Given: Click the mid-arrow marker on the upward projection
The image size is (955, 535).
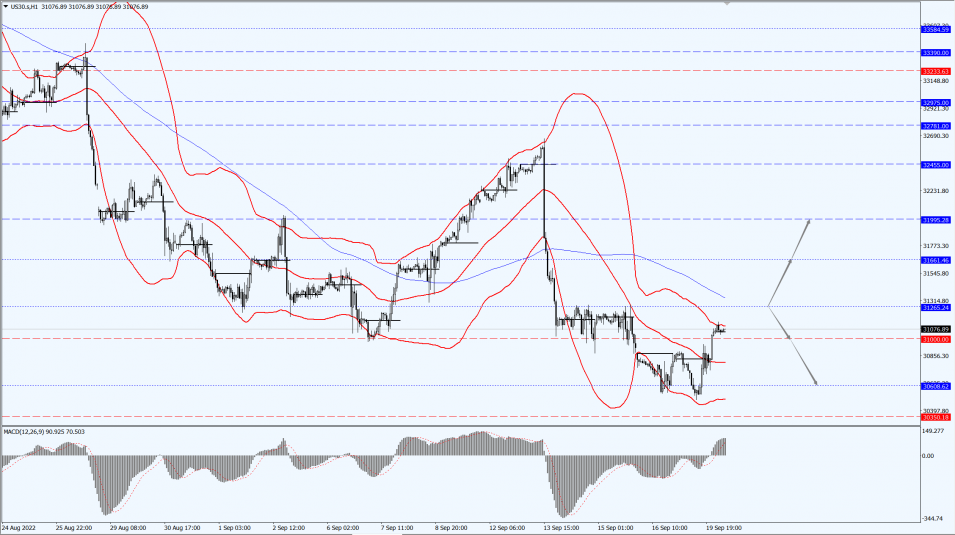Looking at the screenshot, I should (790, 262).
